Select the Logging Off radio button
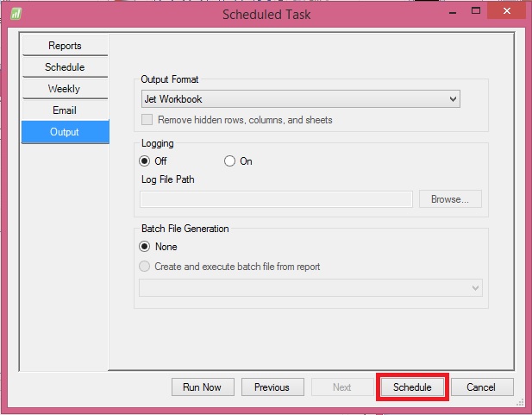 click(145, 161)
